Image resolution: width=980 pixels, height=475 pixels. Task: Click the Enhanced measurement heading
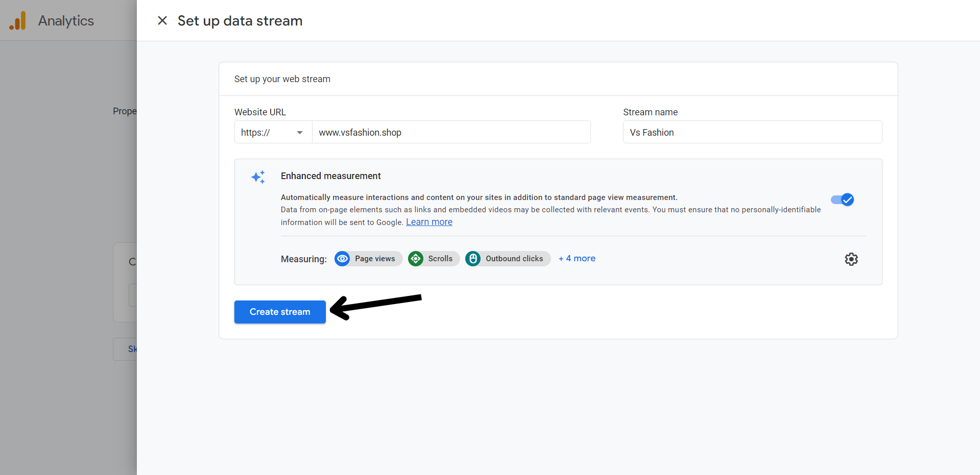[x=330, y=176]
